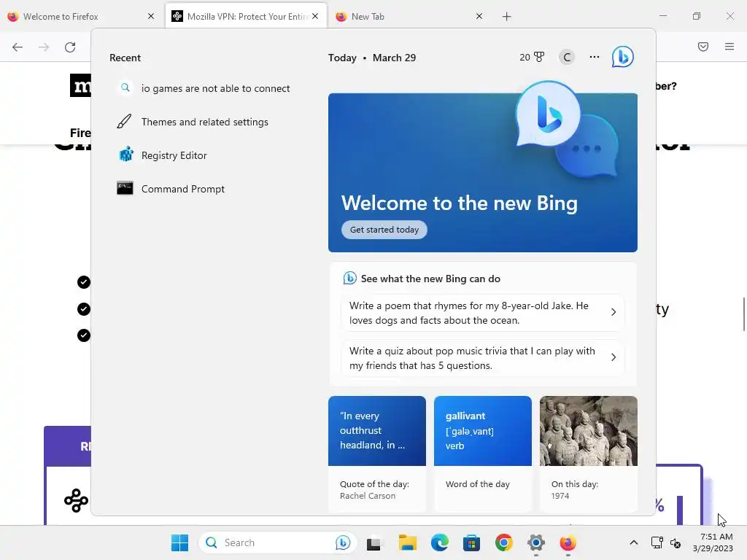The width and height of the screenshot is (747, 560).
Task: Click 'See what the new Bing can do' heading
Action: [x=430, y=279]
